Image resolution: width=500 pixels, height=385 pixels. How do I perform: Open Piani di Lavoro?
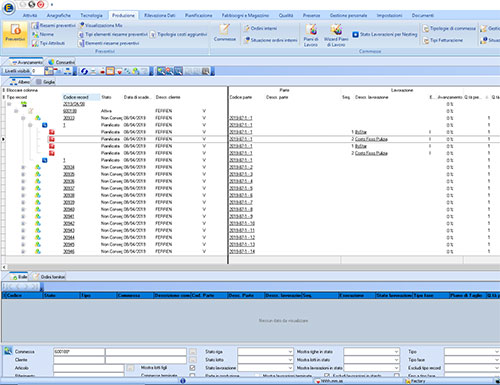311,35
